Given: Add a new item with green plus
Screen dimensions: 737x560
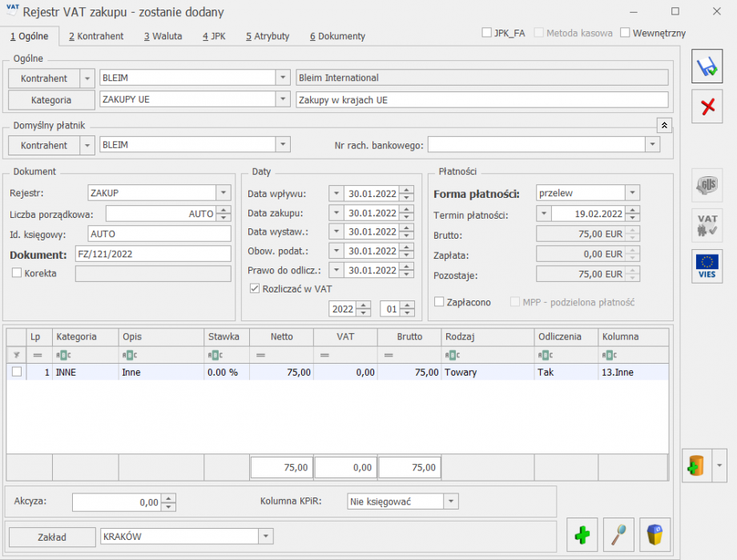Looking at the screenshot, I should tap(582, 534).
